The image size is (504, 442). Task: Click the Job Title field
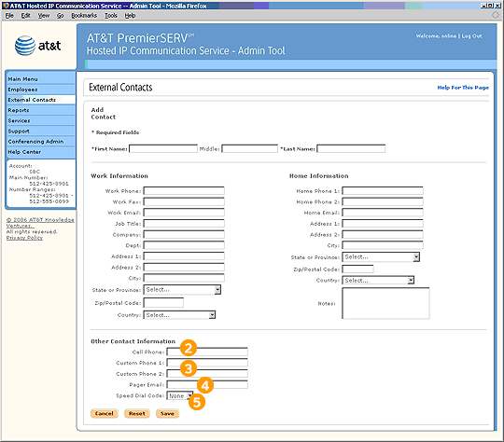184,224
